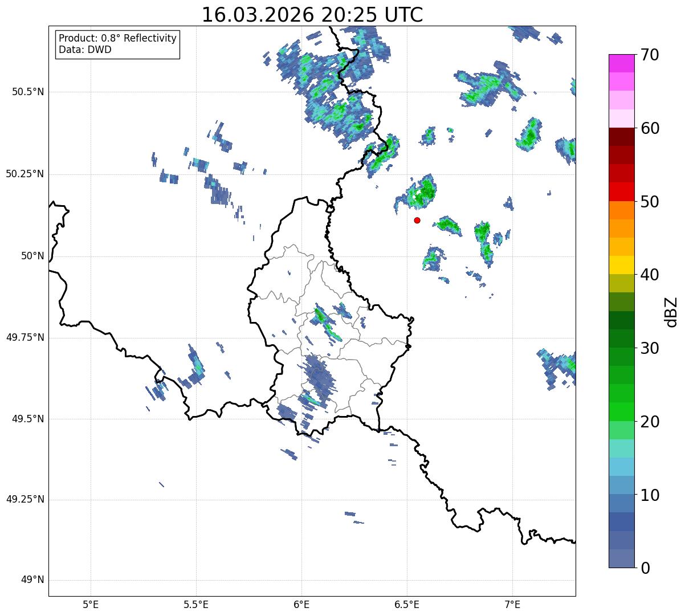Screen dimensions: 685x616
Task: Click the bottom grey-blue 0 dBZ colorbar segment
Action: click(x=622, y=558)
